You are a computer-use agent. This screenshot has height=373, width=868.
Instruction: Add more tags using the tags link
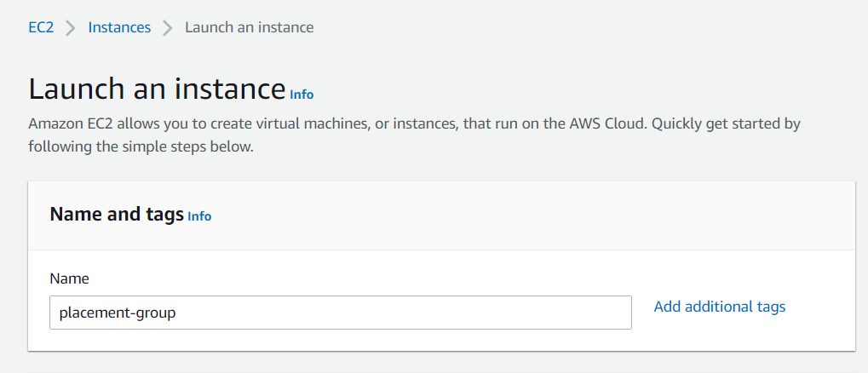coord(720,307)
